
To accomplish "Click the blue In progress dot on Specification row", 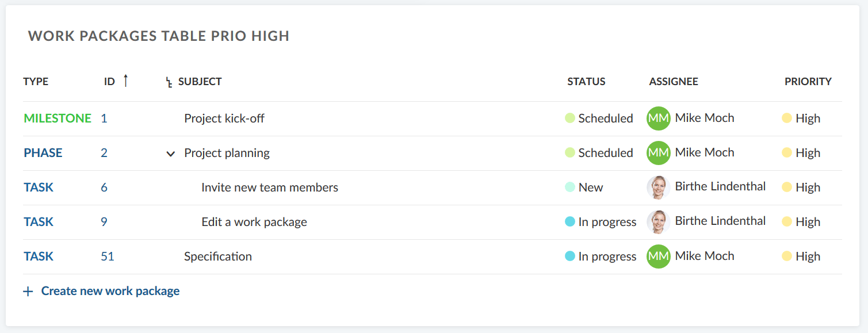I will (x=569, y=257).
